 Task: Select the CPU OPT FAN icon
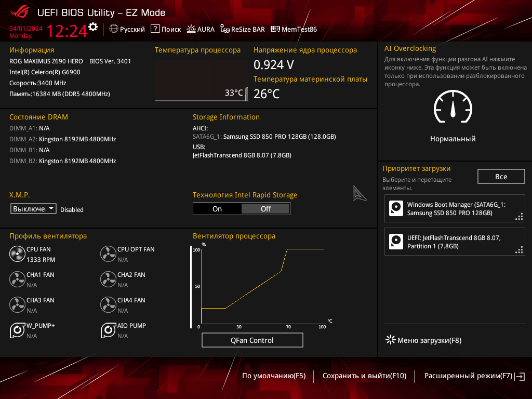pos(108,254)
